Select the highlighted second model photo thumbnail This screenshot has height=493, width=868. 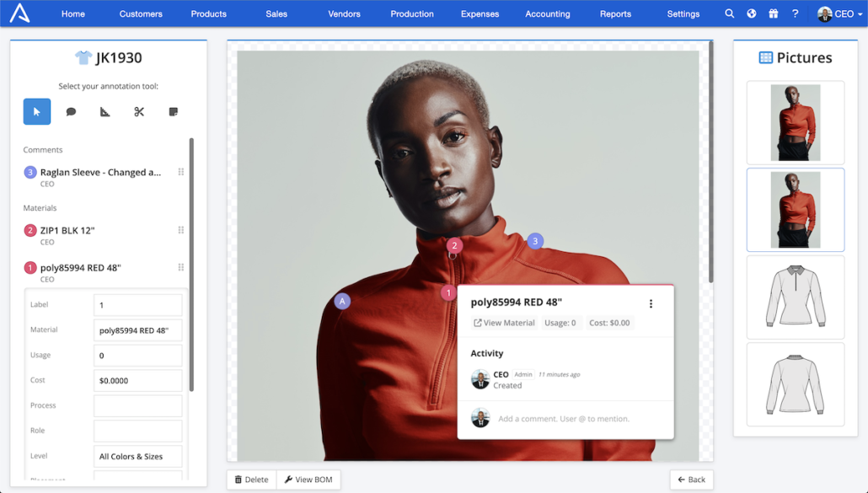tap(796, 210)
